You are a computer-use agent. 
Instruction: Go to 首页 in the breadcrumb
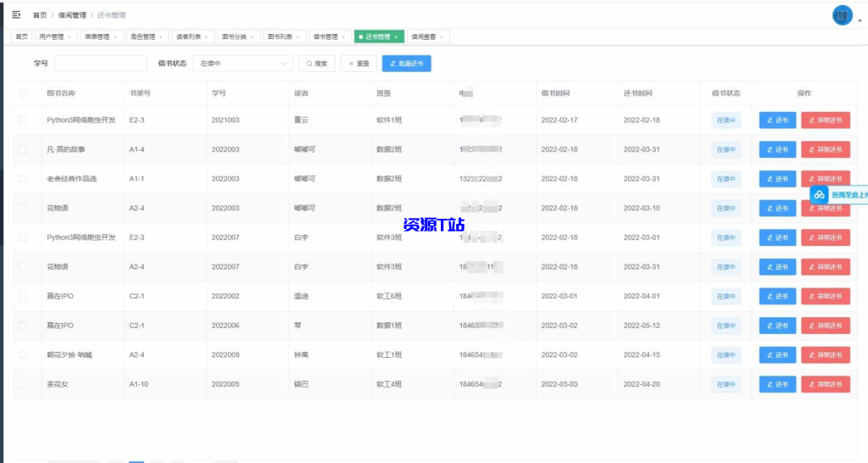(x=40, y=15)
